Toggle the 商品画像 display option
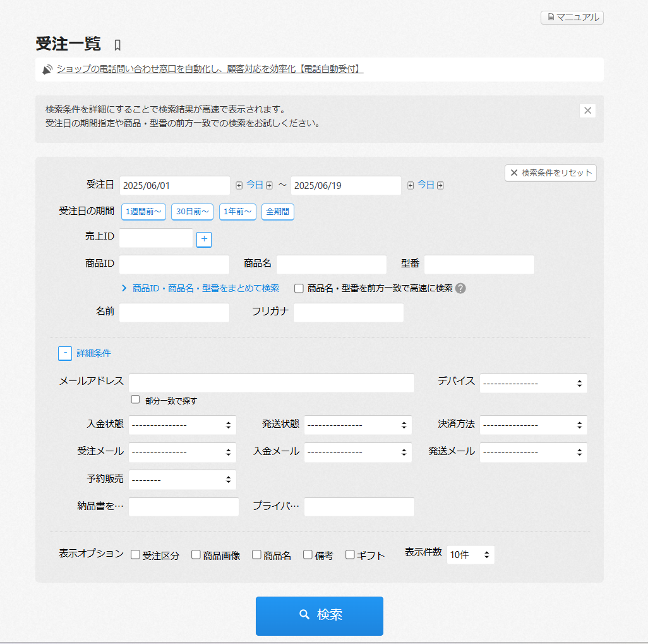 click(x=196, y=555)
